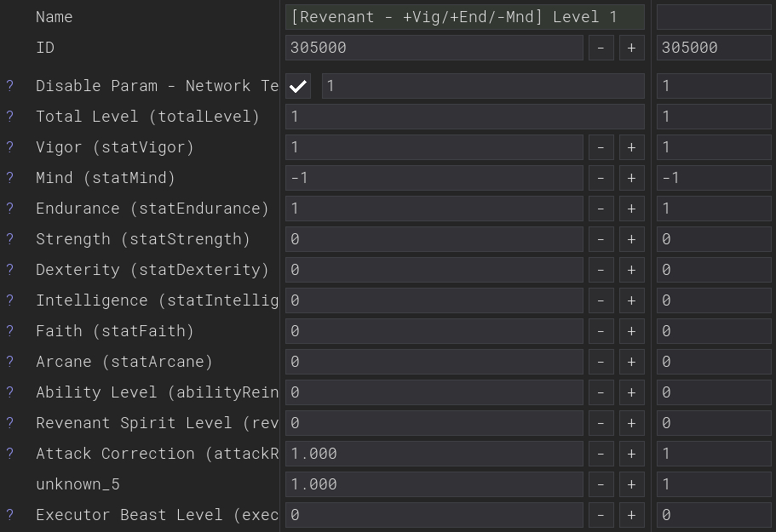Click question mark beside Total Level
The image size is (776, 532).
[x=10, y=117]
